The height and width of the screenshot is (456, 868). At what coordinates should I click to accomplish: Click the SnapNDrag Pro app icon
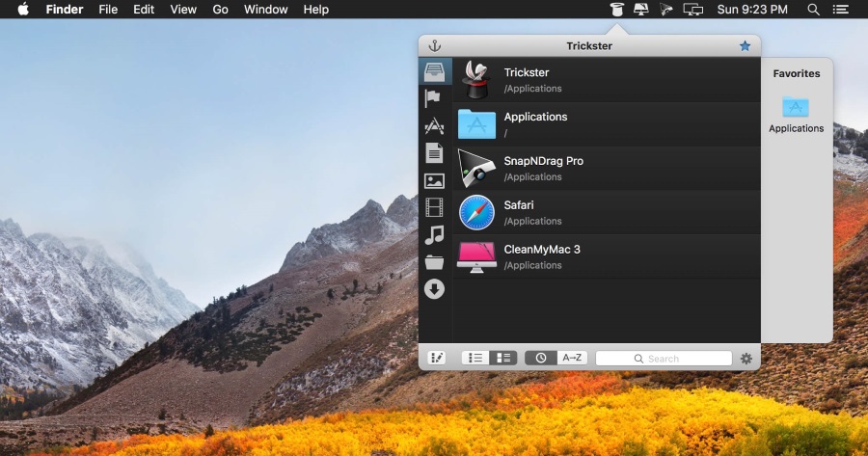(x=476, y=169)
